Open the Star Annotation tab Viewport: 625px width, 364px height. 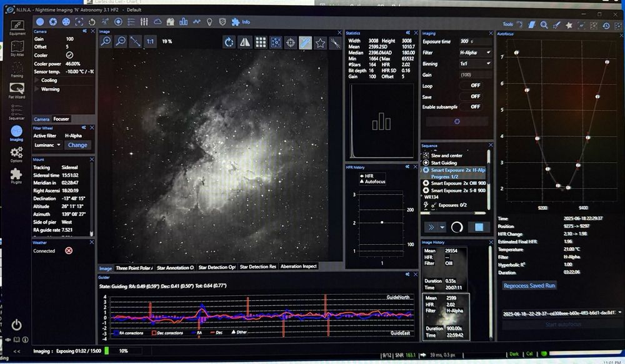(x=175, y=268)
